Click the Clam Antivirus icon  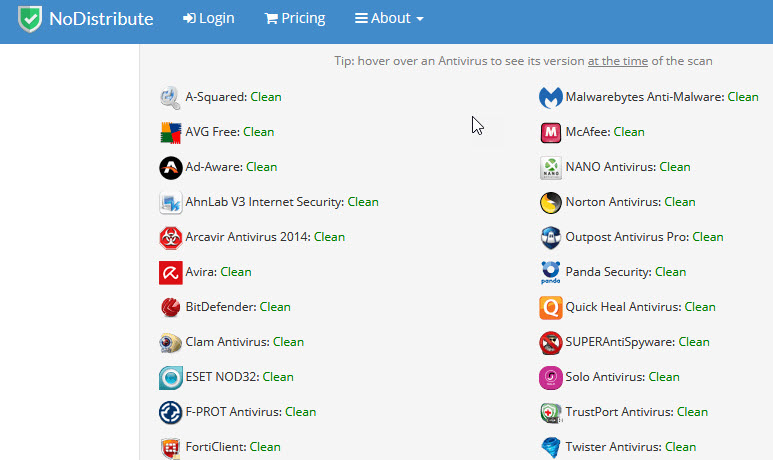[171, 342]
